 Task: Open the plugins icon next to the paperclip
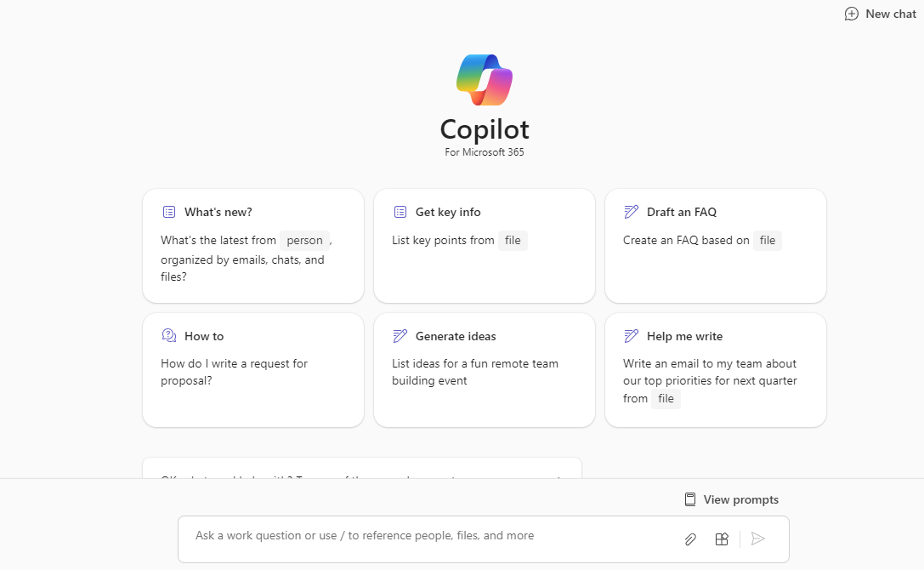(721, 539)
